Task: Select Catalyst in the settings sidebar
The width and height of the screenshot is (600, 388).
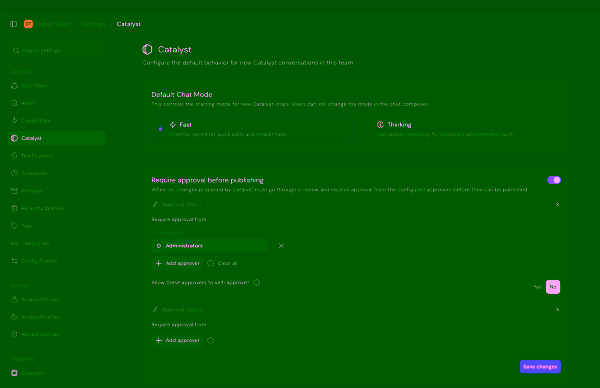Action: 57,138
